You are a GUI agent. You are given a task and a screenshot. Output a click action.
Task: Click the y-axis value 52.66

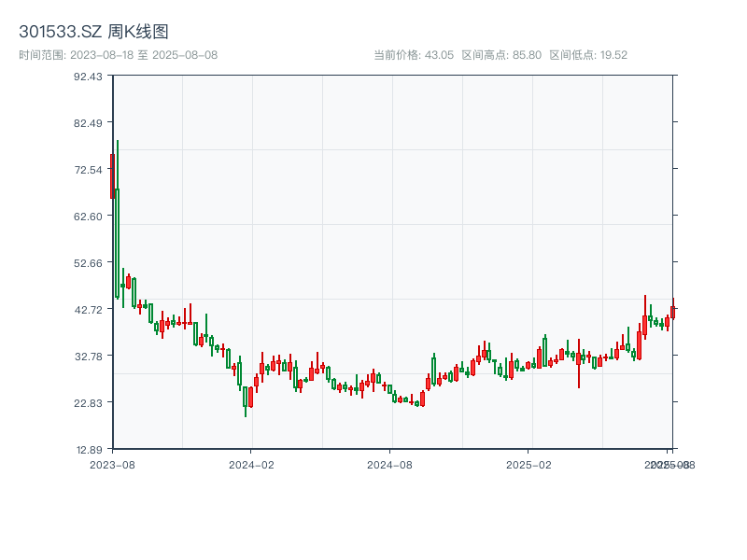(x=88, y=263)
